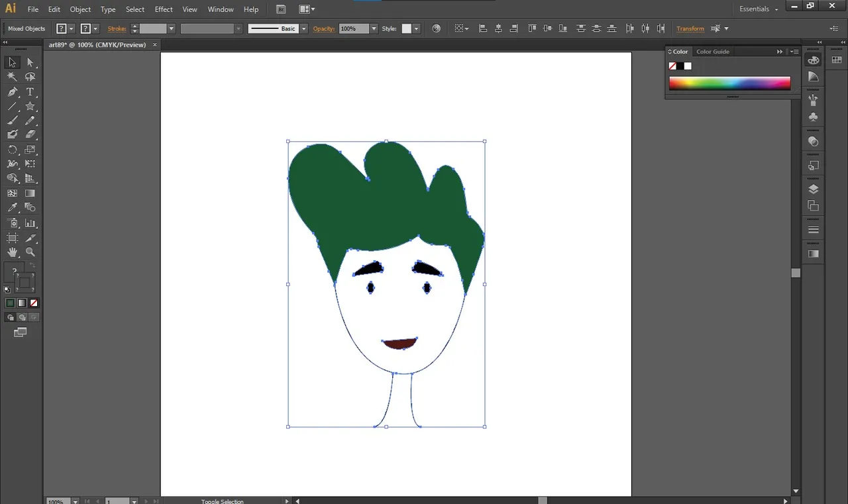Click the Opacity panel link
Screen dimensions: 848x504
point(324,28)
